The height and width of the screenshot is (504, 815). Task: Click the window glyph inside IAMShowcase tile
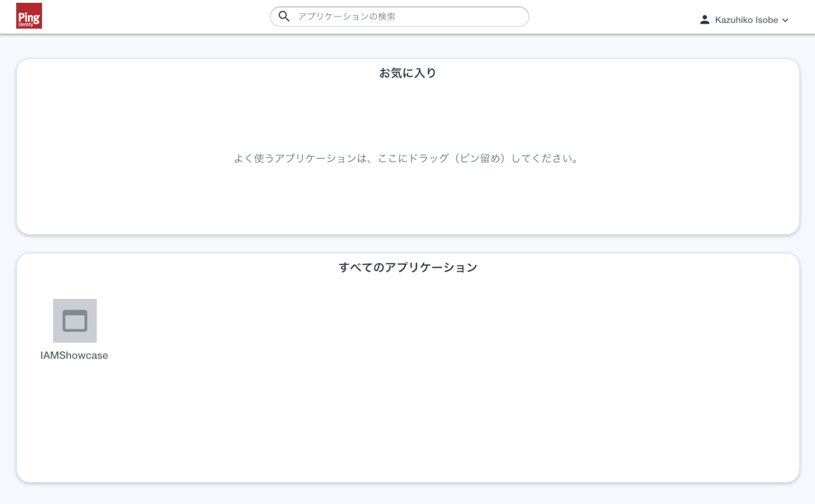coord(75,321)
